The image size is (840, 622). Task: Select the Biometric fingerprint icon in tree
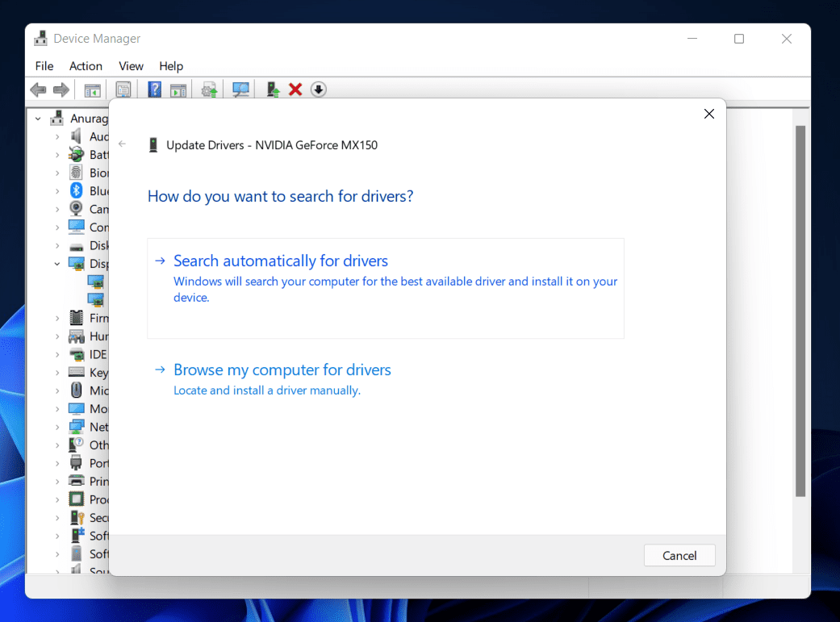click(76, 173)
